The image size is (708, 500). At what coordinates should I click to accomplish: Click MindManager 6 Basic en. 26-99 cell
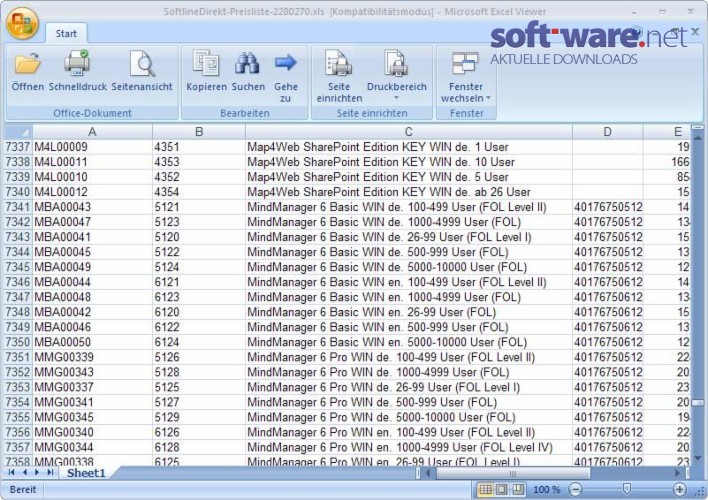tap(408, 312)
